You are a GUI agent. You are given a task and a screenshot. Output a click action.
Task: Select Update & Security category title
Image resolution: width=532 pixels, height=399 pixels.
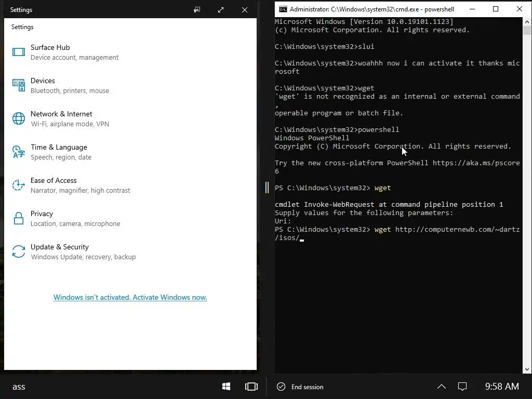[60, 247]
